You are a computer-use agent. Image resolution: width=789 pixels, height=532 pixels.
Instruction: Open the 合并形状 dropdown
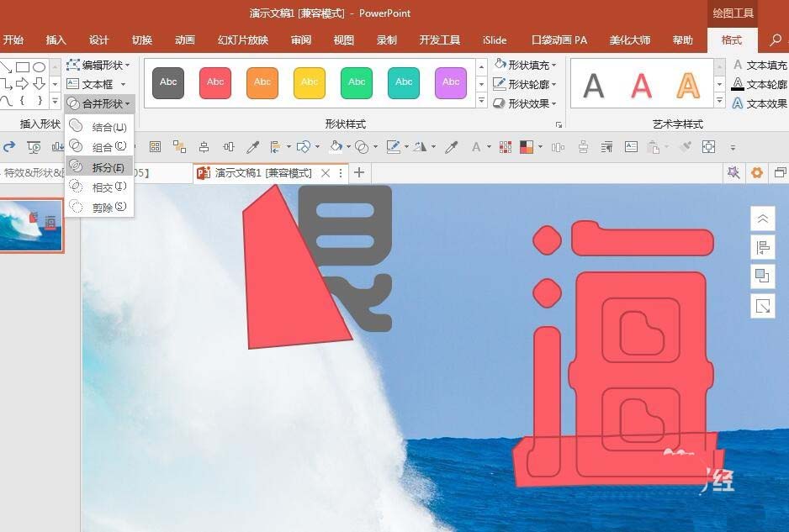pos(99,103)
